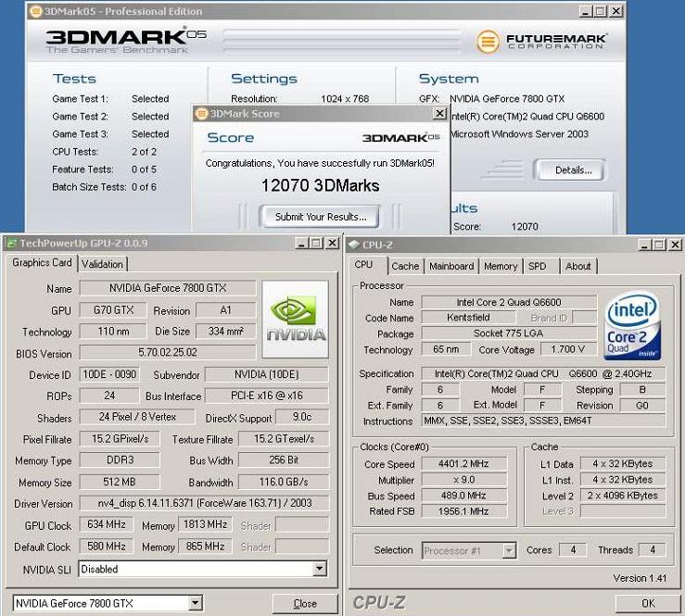Viewport: 685px width, 616px height.
Task: Click the Driver Version field in GPU-Z
Action: 205,503
